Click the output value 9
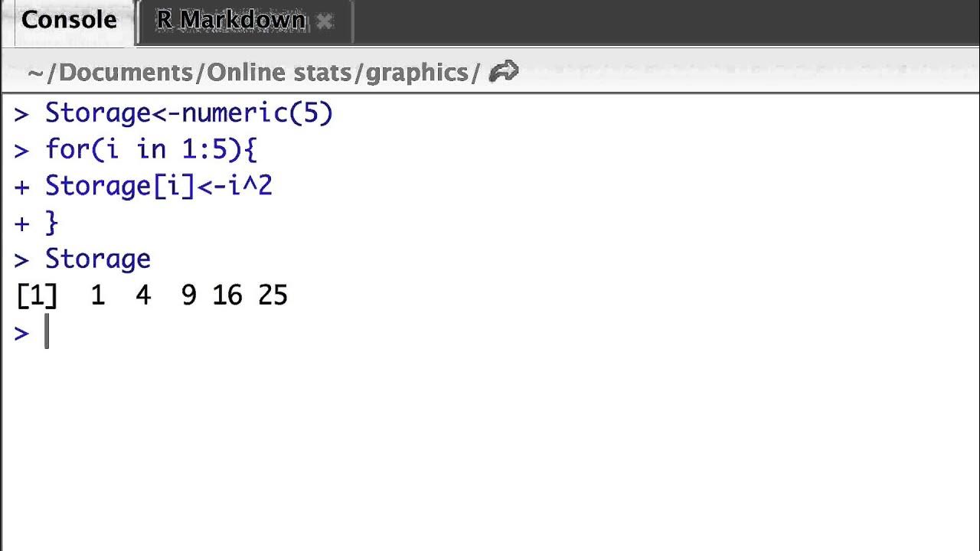 [188, 296]
